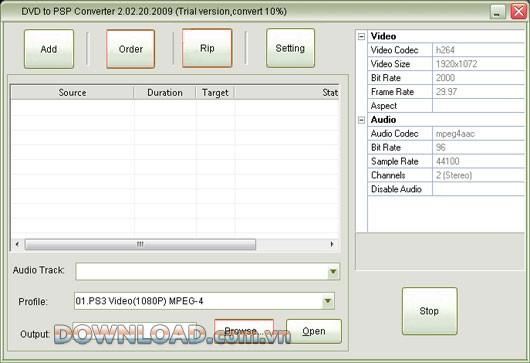Collapse the Audio property group
This screenshot has height=363, width=530.
point(361,120)
